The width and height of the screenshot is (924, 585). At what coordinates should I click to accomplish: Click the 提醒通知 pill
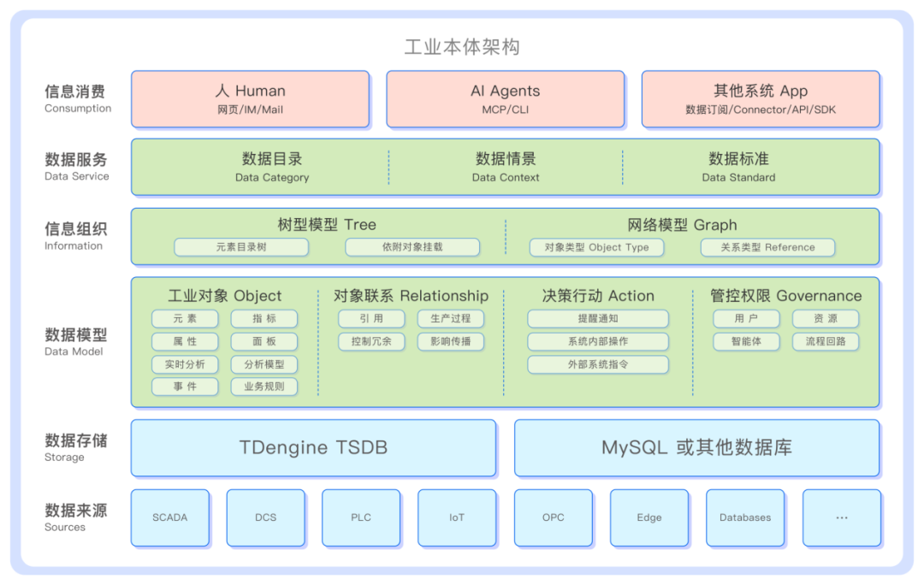pos(598,319)
